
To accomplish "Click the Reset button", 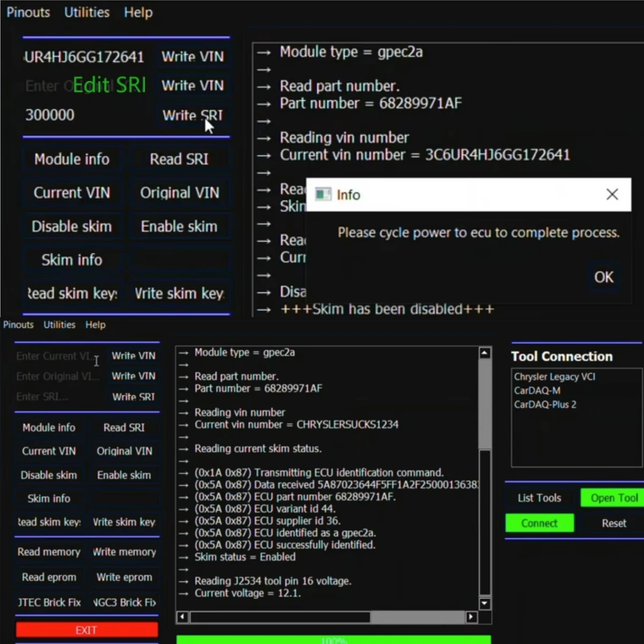I will (x=613, y=523).
